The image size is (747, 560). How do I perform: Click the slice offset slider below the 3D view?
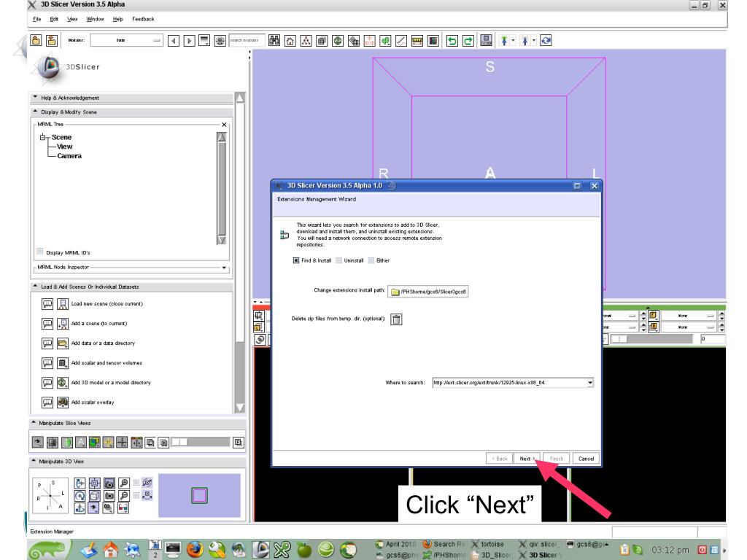[x=651, y=339]
